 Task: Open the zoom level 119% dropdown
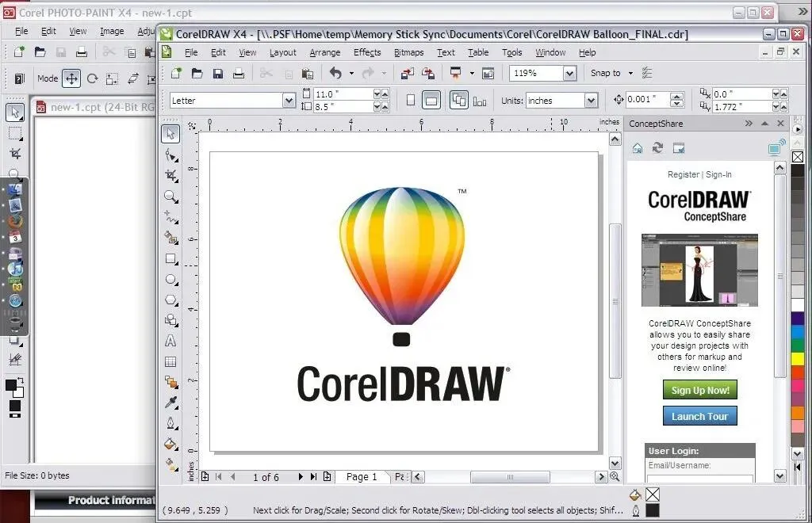tap(569, 74)
